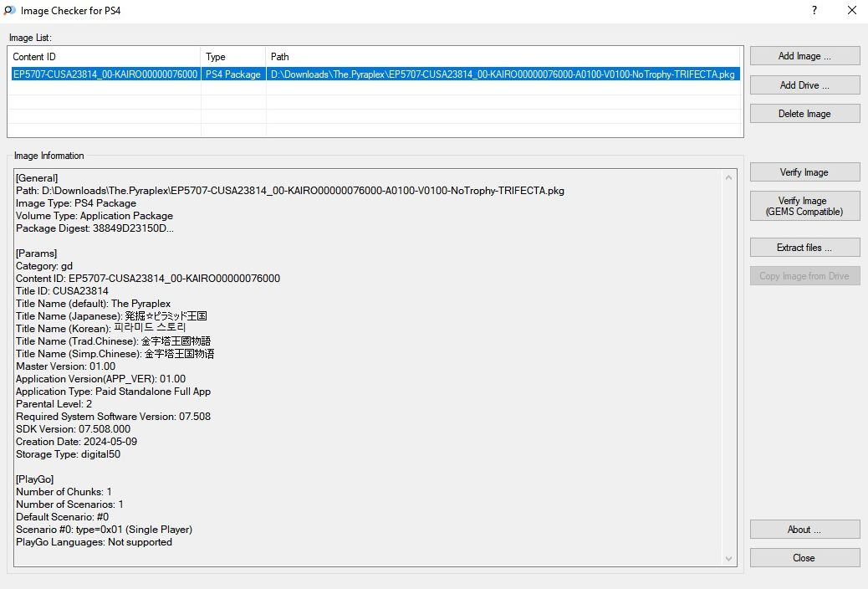
Task: Click scroll down arrow in Image Information
Action: [728, 559]
